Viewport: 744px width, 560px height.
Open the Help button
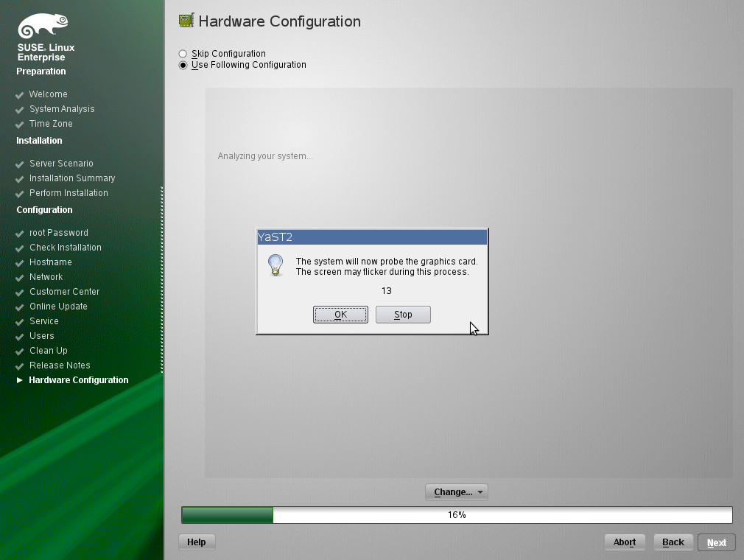click(x=197, y=542)
